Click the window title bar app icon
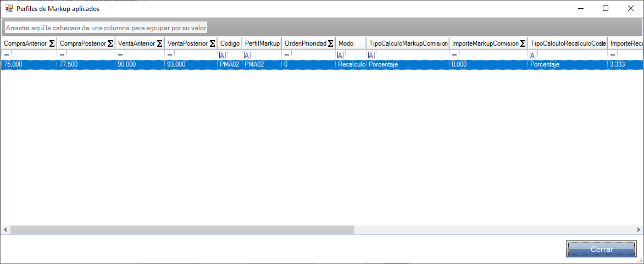 [9, 8]
